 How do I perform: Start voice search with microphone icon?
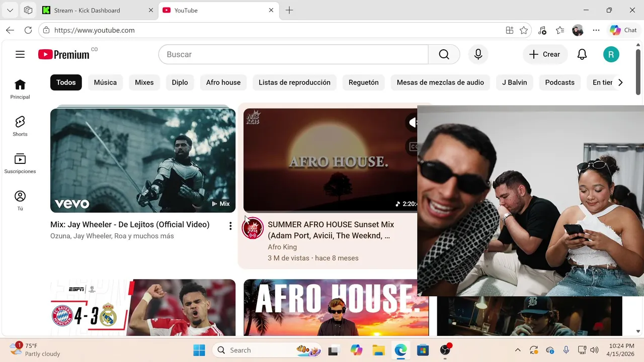478,54
